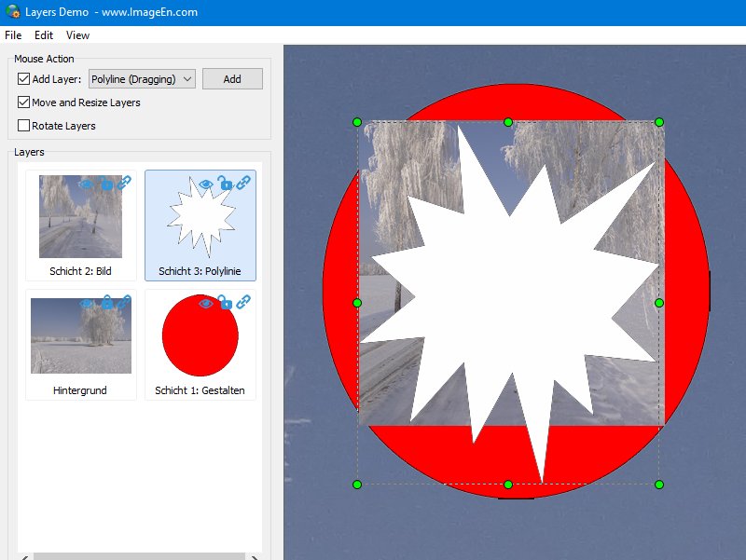
Task: Select the Hintergrund layer thumbnail
Action: click(81, 335)
